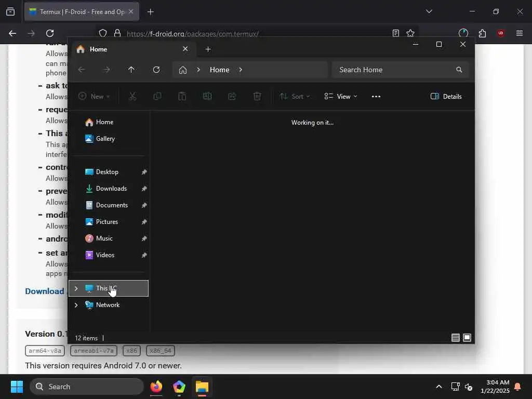Click the Rename icon in File Explorer toolbar

(x=207, y=96)
